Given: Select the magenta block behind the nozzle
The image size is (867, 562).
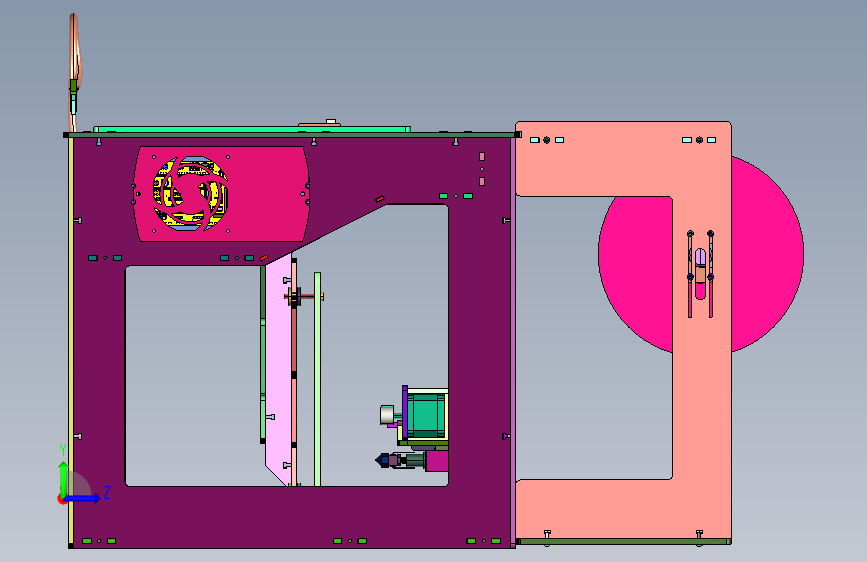Looking at the screenshot, I should (x=437, y=461).
